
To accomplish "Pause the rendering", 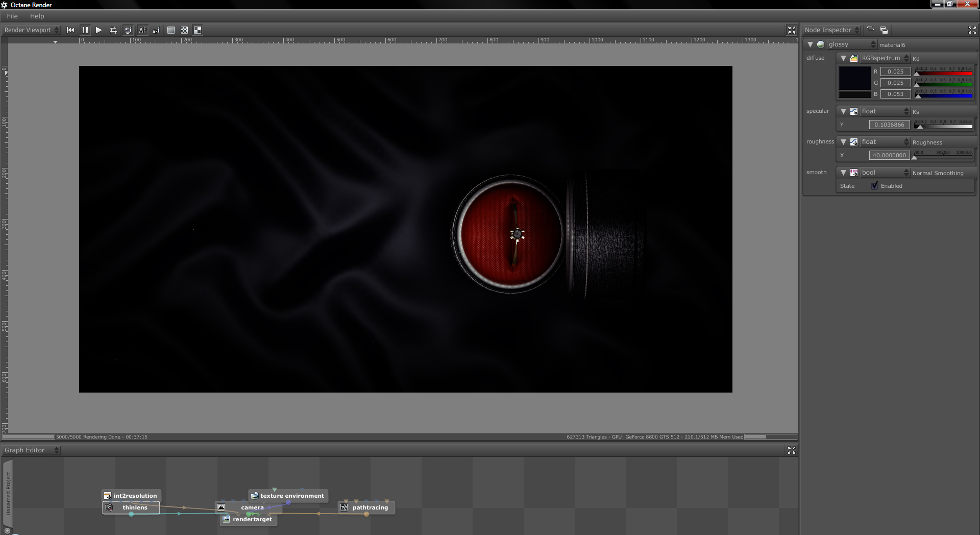I will coord(85,30).
